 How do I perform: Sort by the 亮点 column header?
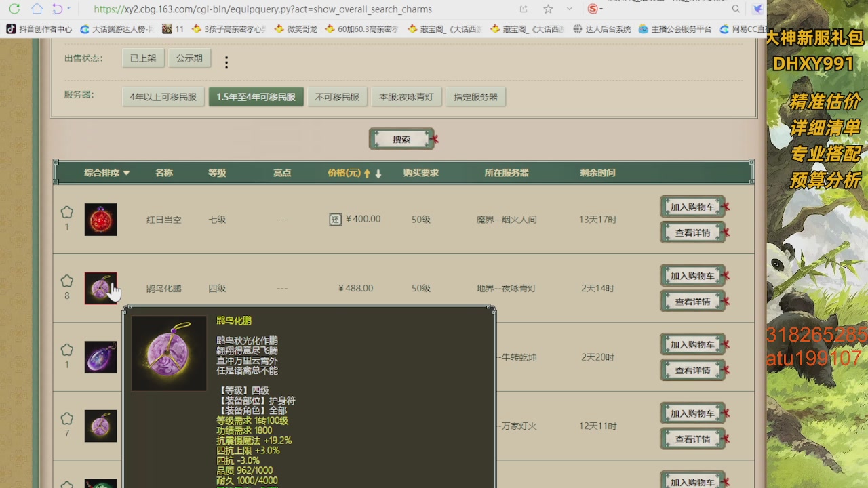pos(282,173)
